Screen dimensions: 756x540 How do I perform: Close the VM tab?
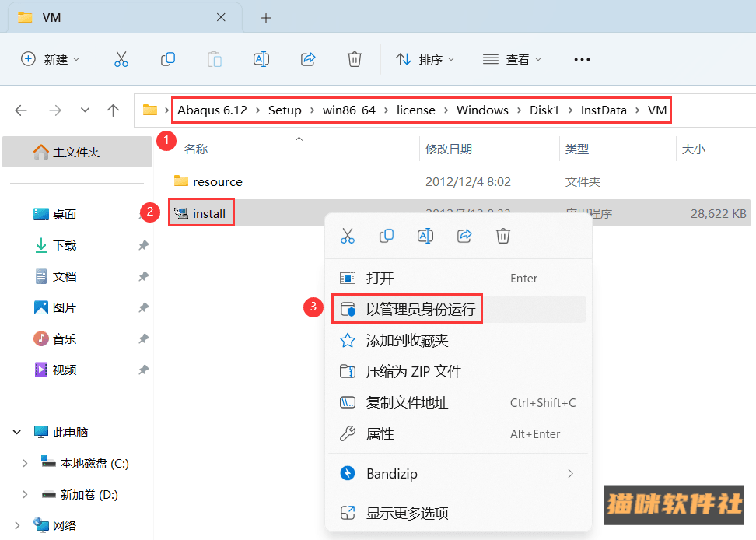221,17
